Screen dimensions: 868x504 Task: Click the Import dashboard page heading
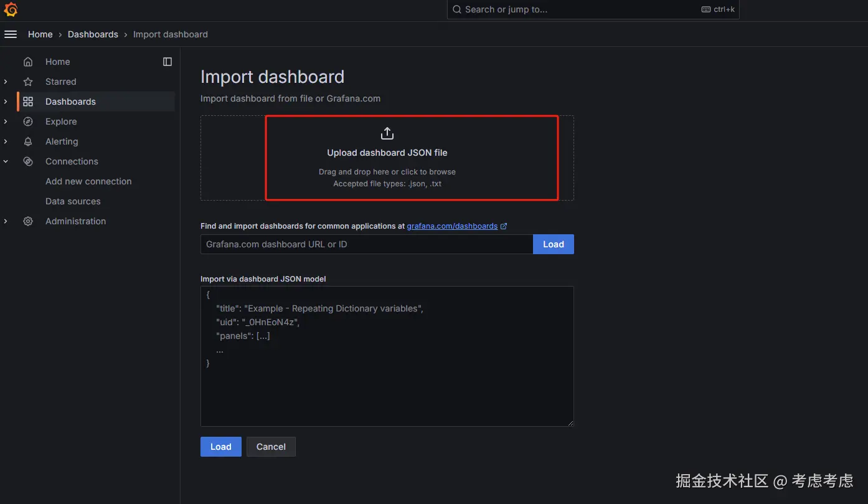click(x=272, y=77)
